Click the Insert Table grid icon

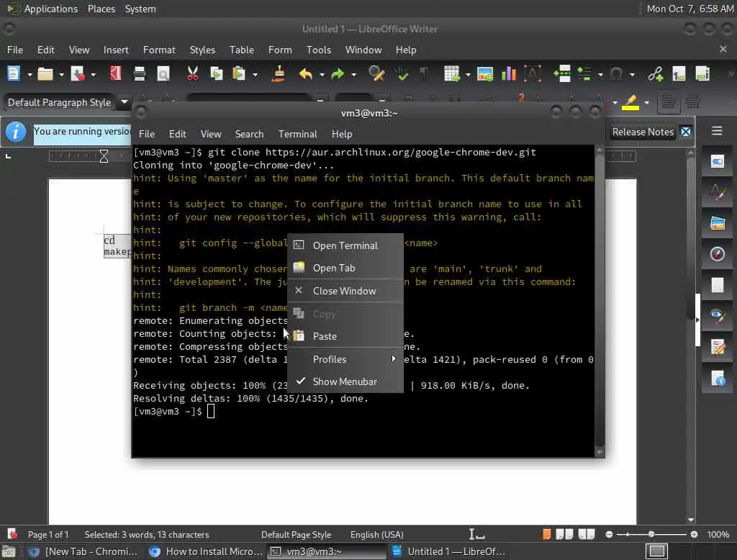point(452,74)
